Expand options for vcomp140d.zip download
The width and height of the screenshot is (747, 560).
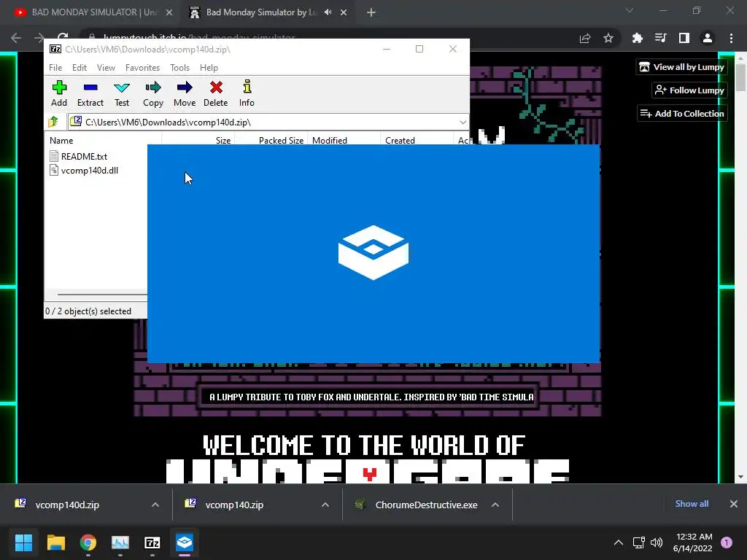155,505
